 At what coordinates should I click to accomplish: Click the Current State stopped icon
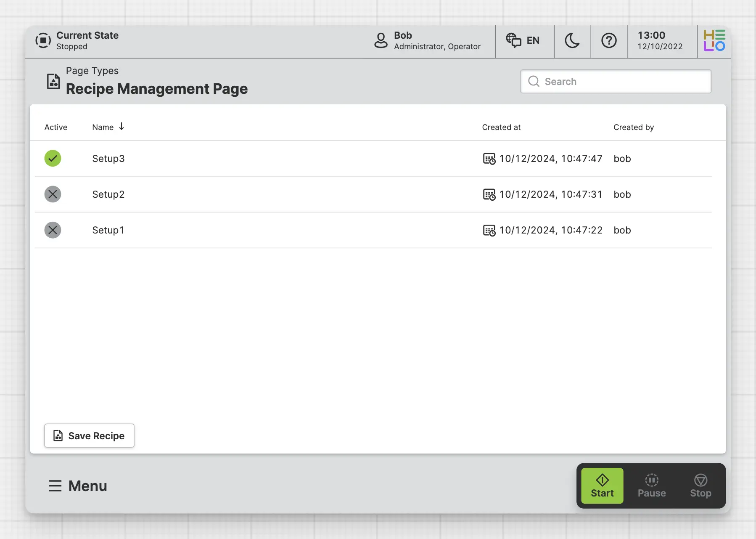pos(43,41)
